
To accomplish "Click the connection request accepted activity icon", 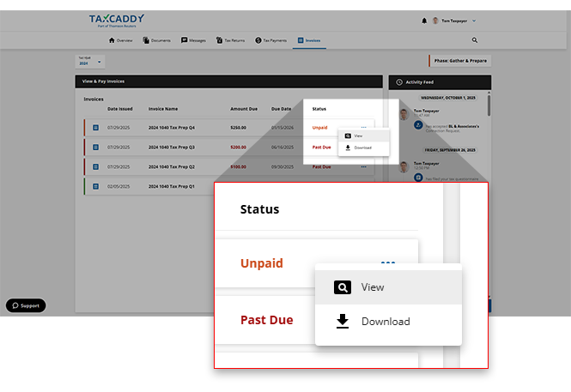I will click(418, 125).
